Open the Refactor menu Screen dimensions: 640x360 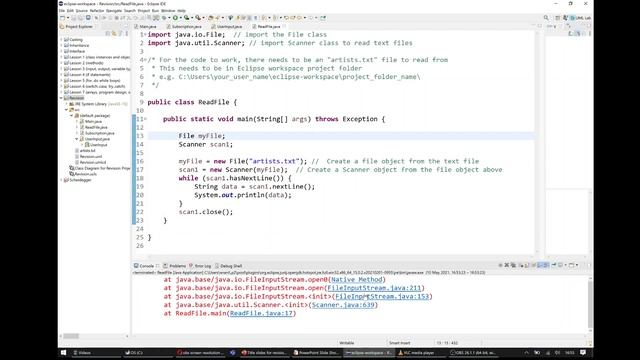[x=97, y=11]
